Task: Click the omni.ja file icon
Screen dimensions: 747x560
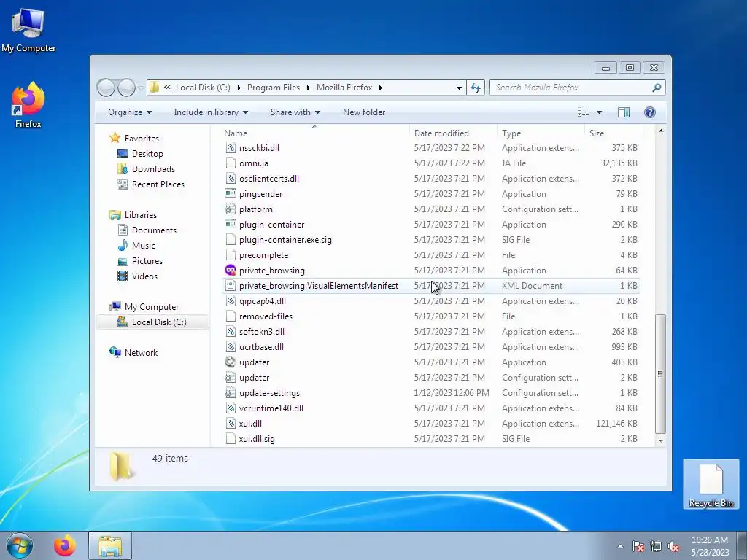Action: (231, 163)
